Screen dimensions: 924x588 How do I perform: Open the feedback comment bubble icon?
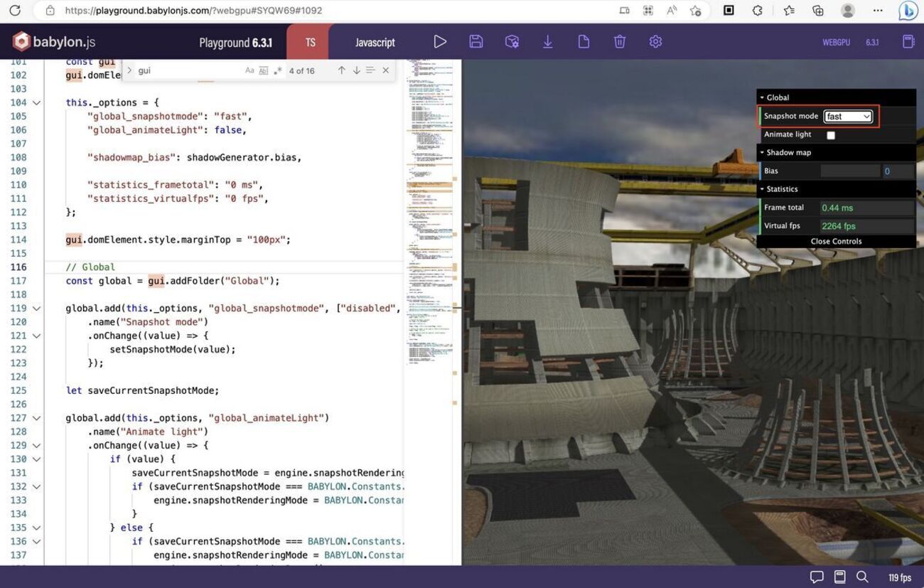click(817, 577)
